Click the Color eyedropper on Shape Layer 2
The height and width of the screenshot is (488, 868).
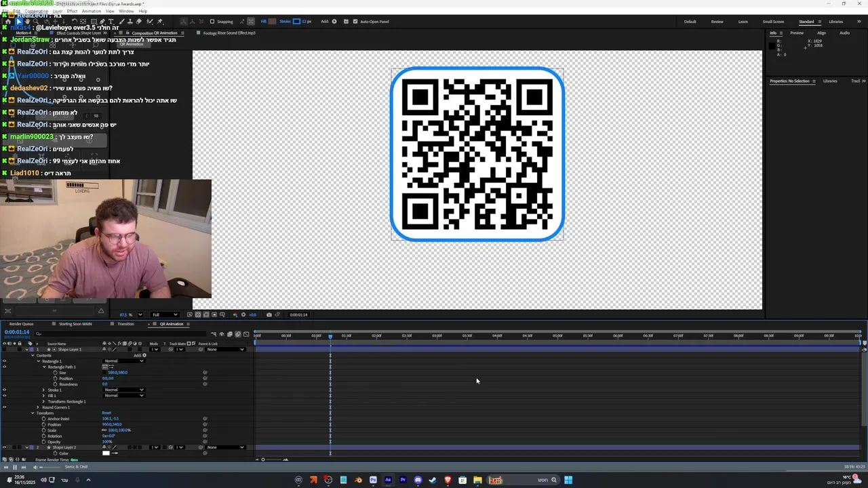click(x=115, y=453)
